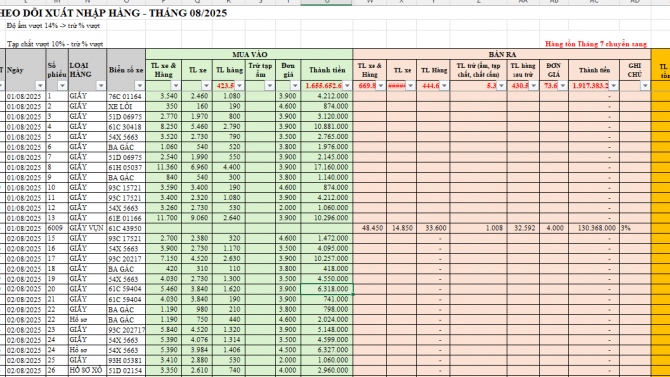The width and height of the screenshot is (670, 377).
Task: Open MUA VÀO TL hàng filter showing 423.5
Action: click(x=239, y=85)
